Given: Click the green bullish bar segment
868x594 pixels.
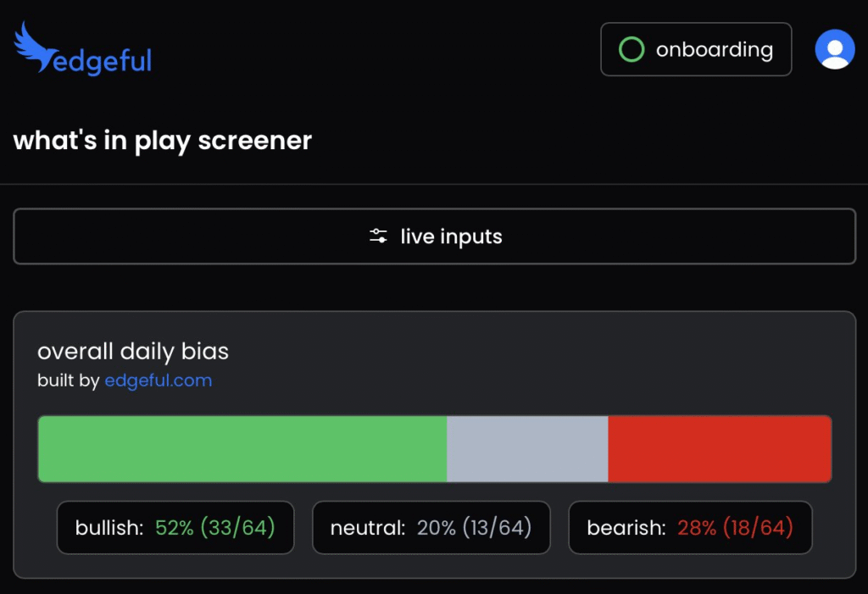Looking at the screenshot, I should 242,448.
